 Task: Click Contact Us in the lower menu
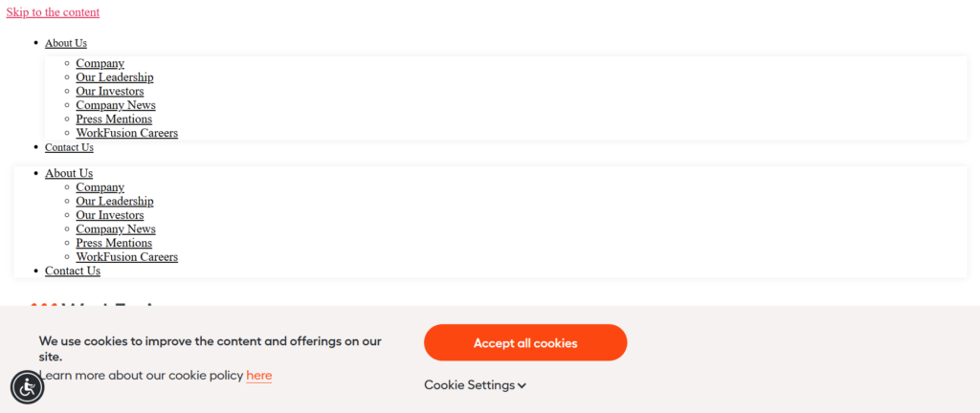[73, 271]
